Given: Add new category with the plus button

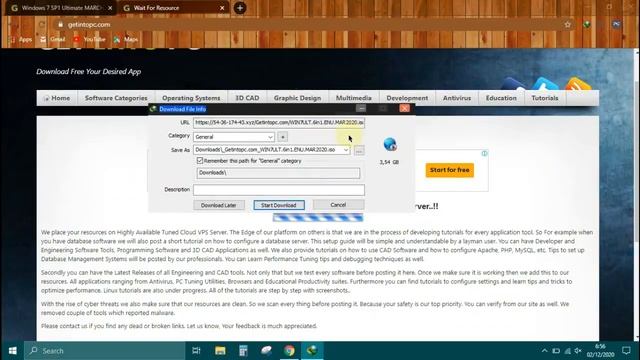Looking at the screenshot, I should click(x=282, y=137).
